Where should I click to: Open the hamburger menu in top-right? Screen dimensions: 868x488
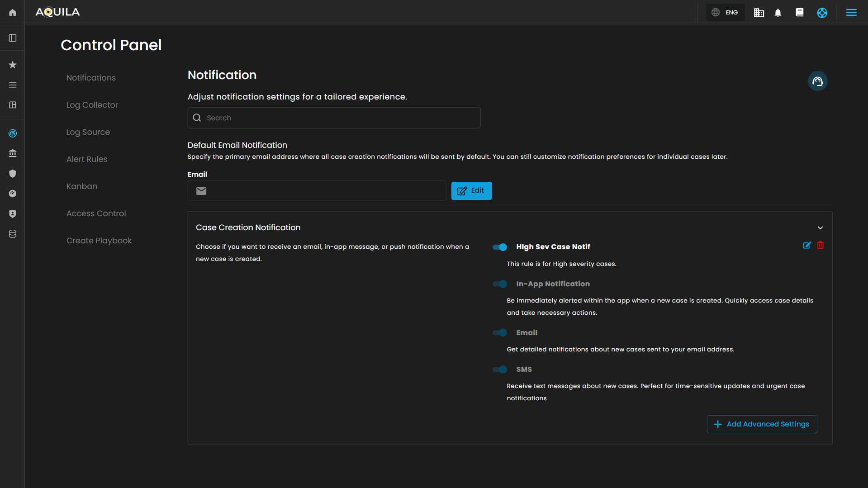pos(851,13)
